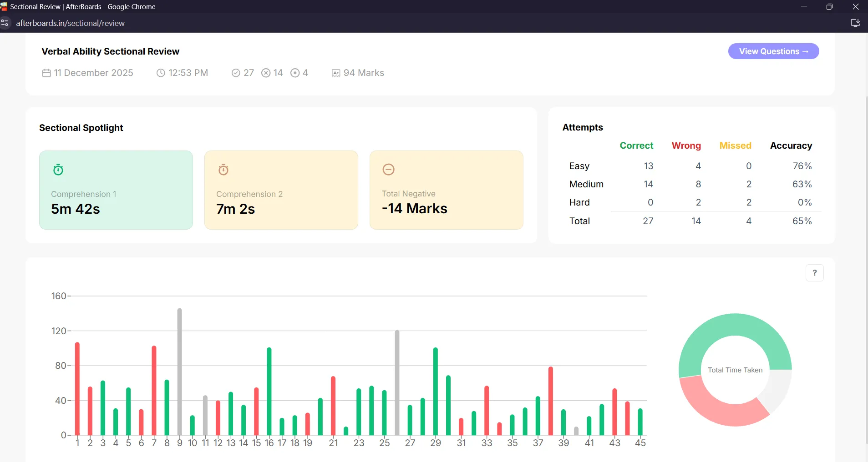Click the calendar icon beside 11 December 2025
This screenshot has width=868, height=462.
[46, 73]
